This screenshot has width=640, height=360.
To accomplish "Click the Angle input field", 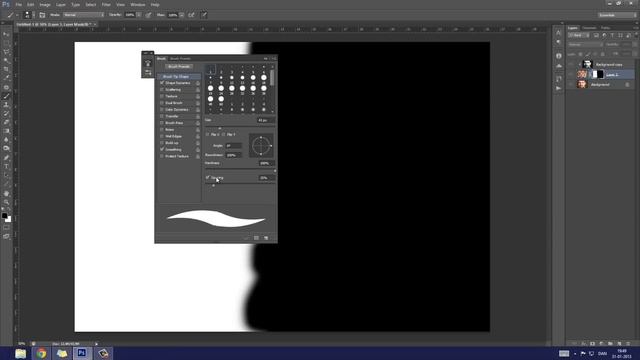I will point(233,146).
